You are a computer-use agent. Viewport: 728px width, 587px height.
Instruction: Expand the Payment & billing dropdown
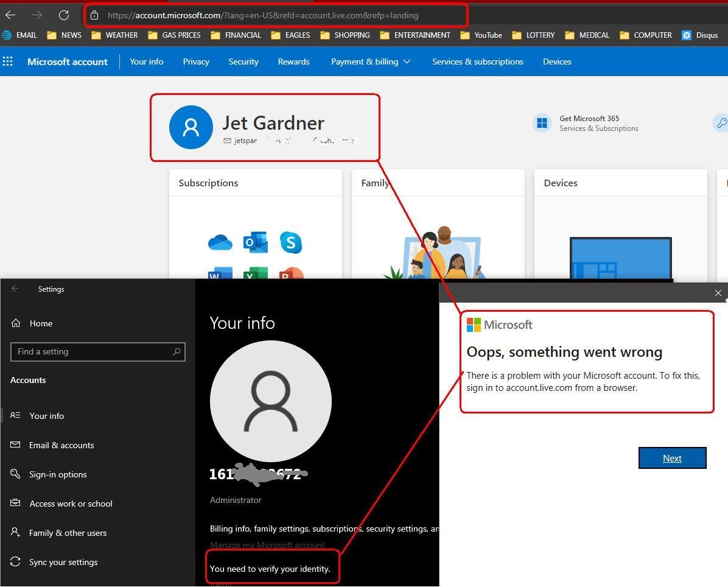pos(371,62)
